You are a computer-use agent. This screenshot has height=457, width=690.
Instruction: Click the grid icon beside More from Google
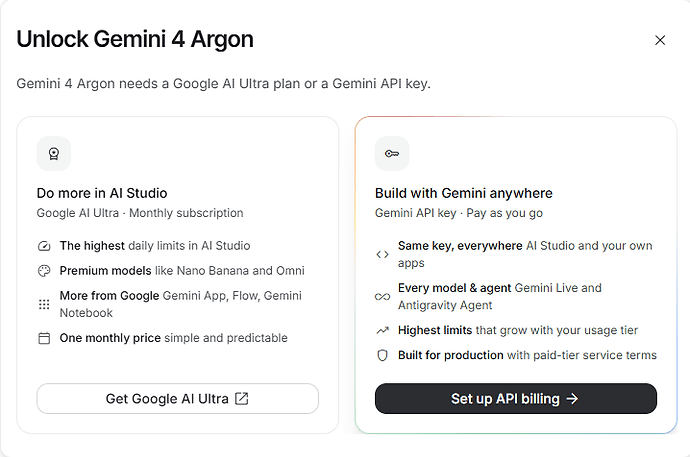pyautogui.click(x=44, y=304)
